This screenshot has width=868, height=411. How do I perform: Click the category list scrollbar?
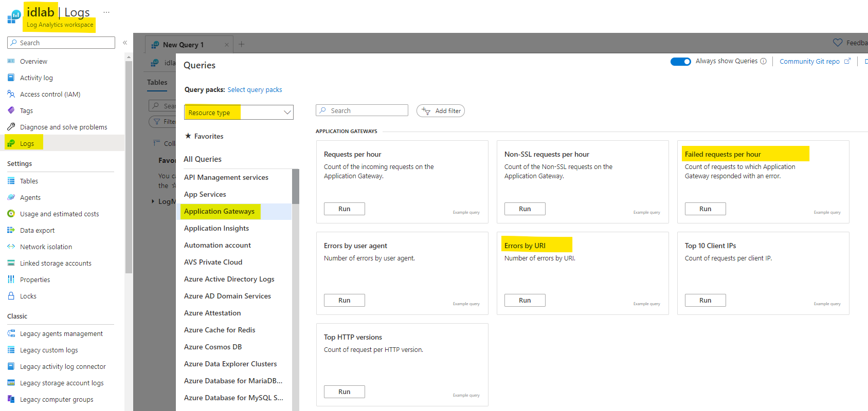pos(296,186)
